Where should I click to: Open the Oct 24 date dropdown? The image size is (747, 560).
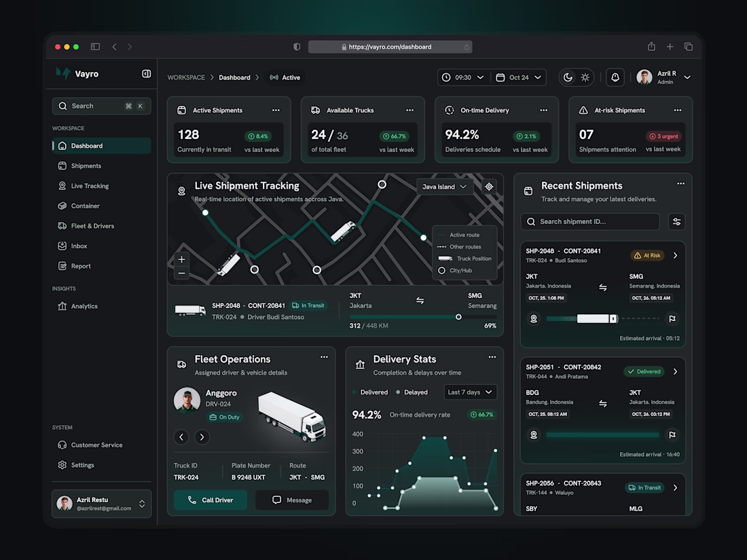pos(519,77)
